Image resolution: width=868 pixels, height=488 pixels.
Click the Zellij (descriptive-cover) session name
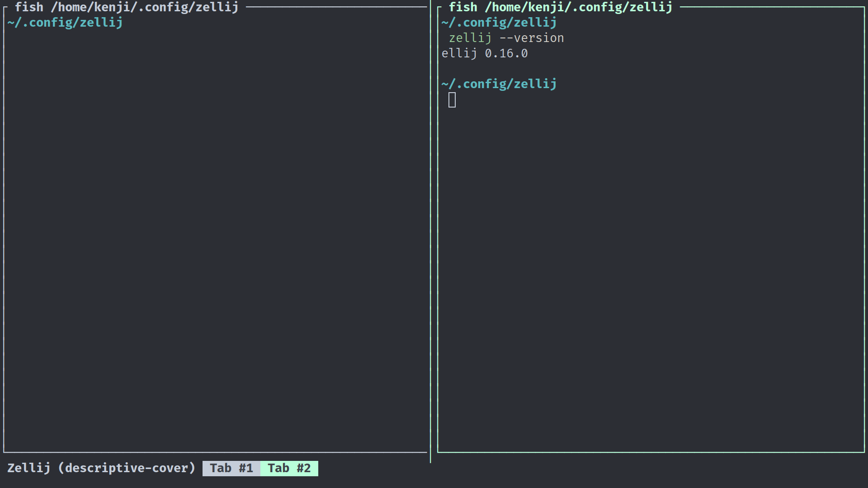click(x=101, y=468)
